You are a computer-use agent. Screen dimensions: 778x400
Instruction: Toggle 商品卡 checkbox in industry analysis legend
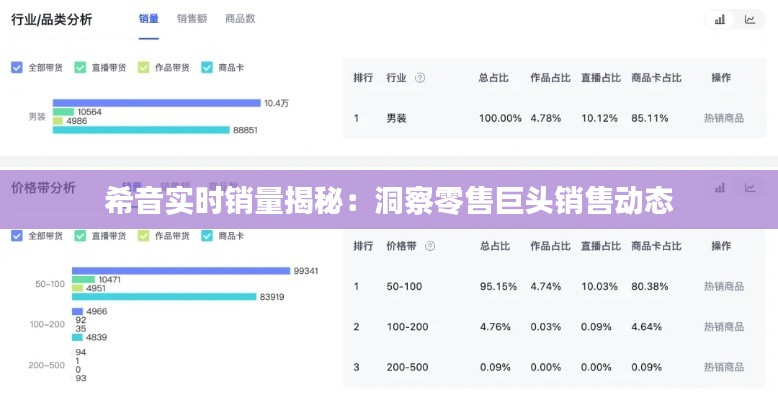207,67
